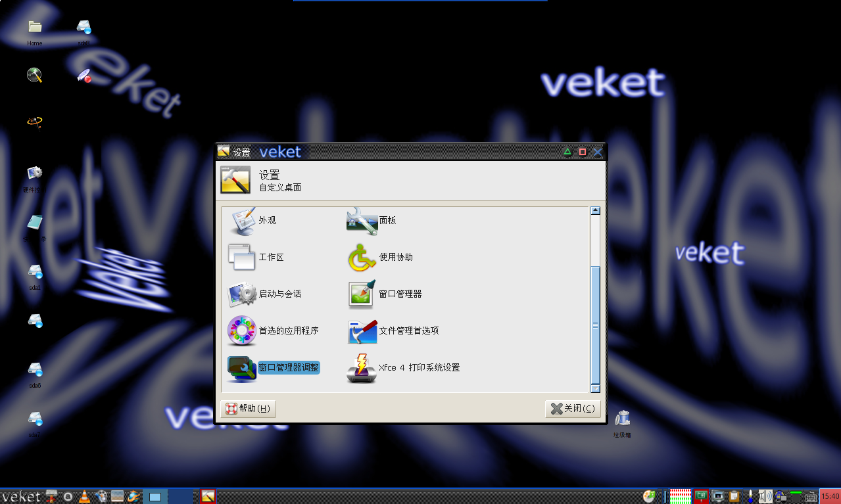
Task: Select the 面板 label text
Action: tap(388, 220)
